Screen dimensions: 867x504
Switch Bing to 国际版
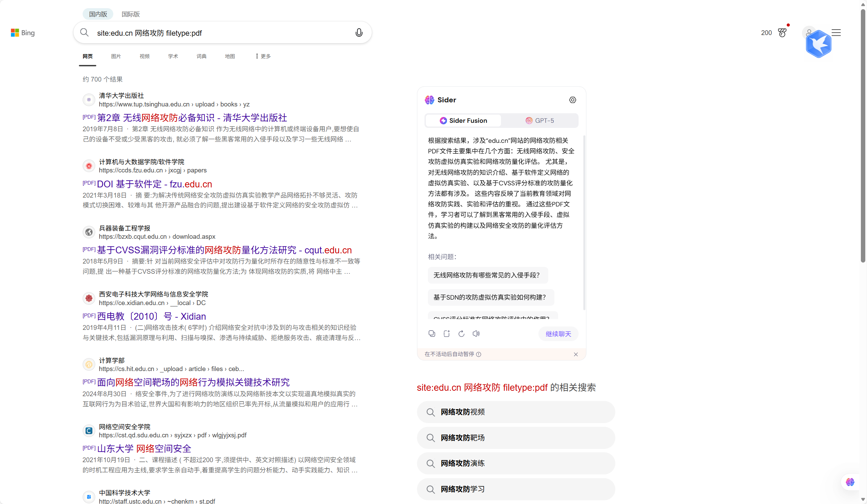130,14
